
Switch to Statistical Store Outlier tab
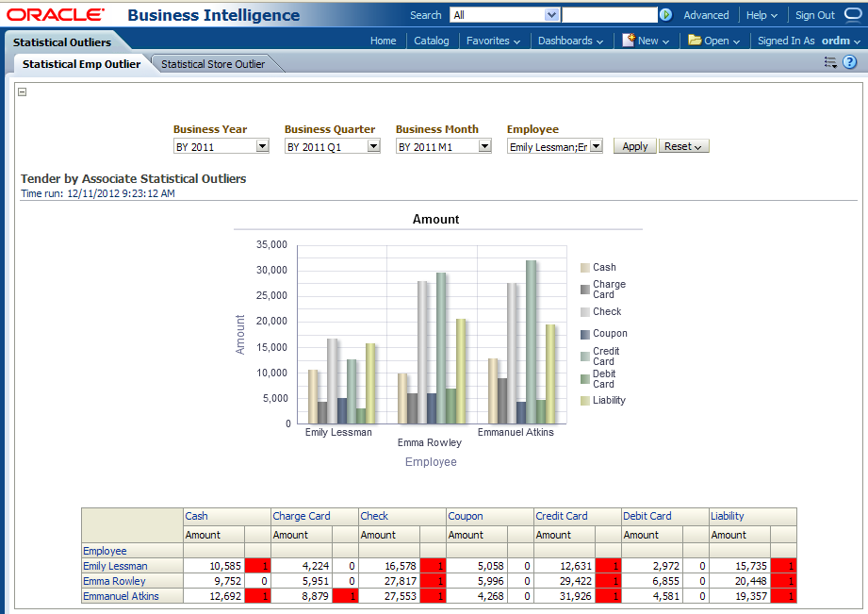click(x=213, y=64)
